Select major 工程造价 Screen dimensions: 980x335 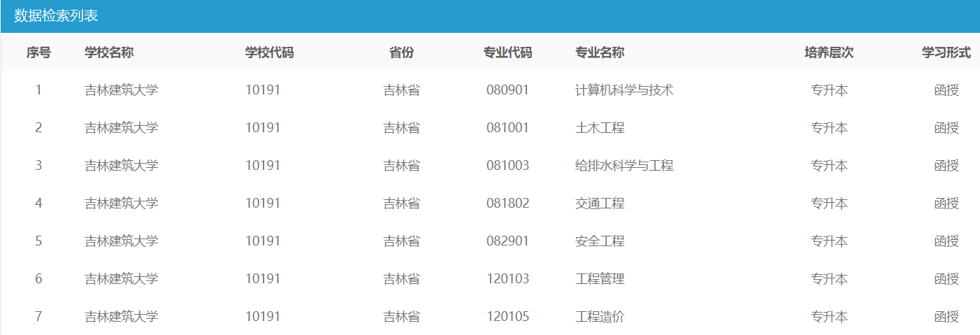[600, 317]
